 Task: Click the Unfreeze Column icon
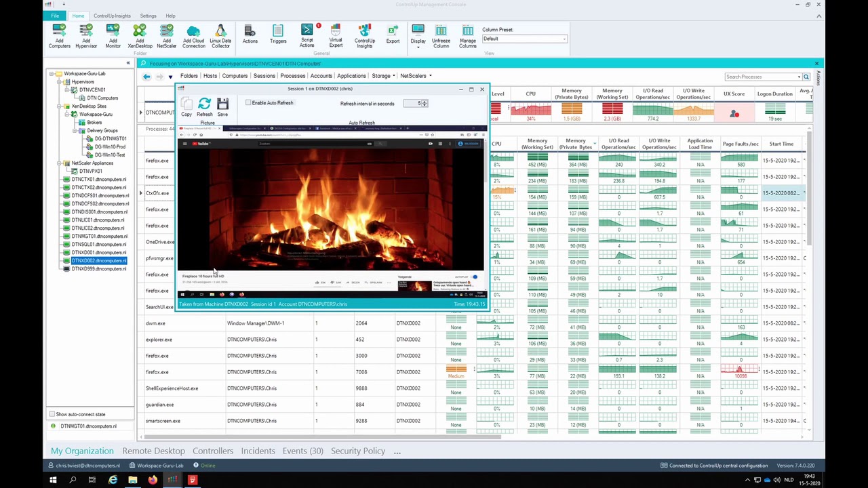point(441,36)
